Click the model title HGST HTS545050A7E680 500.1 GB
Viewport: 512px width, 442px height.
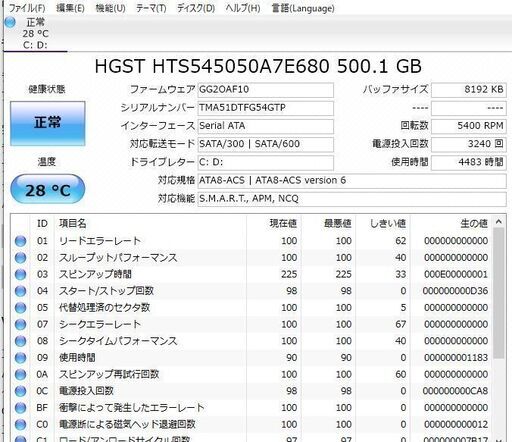tap(258, 66)
